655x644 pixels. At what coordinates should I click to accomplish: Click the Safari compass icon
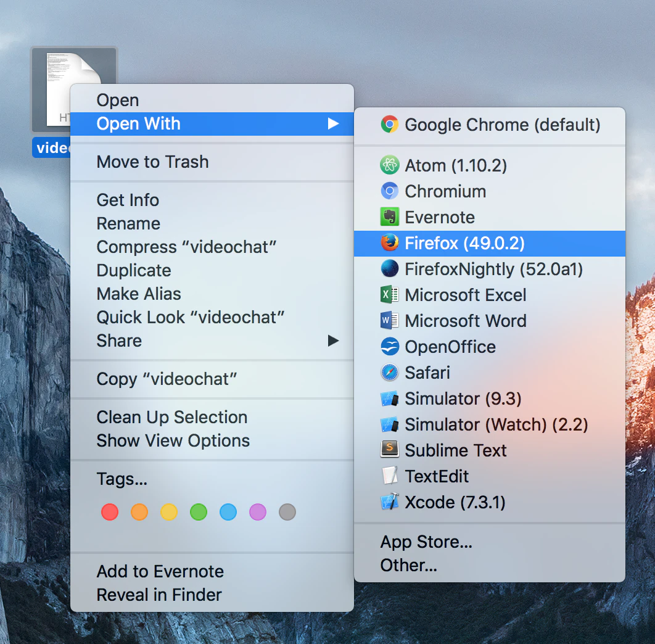pos(389,373)
